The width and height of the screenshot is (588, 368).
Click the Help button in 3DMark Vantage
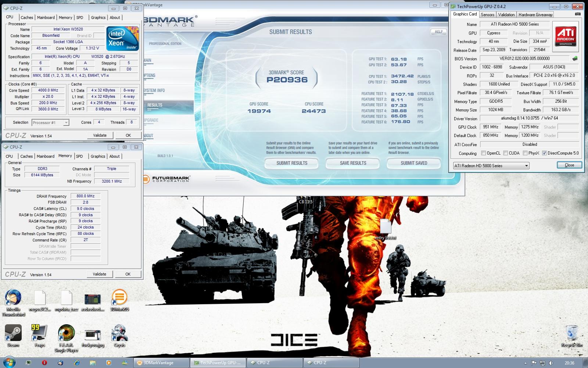[x=439, y=32]
